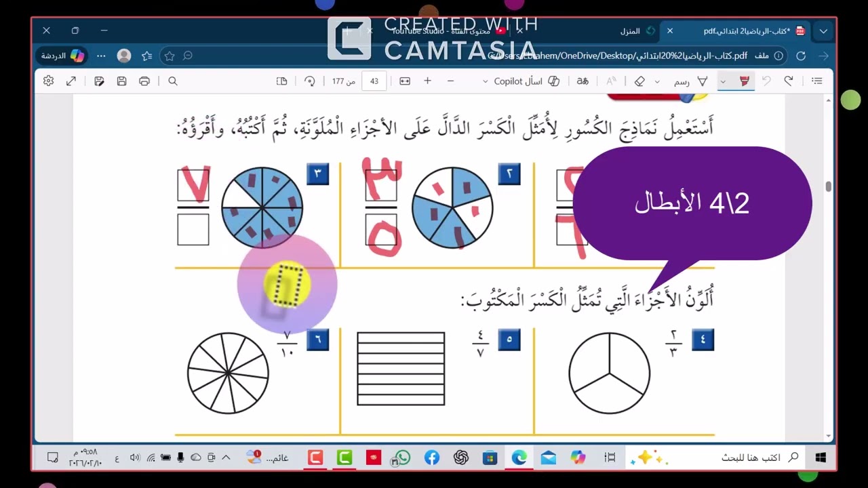The width and height of the screenshot is (868, 488).
Task: Switch to Microsoft Edge in taskbar
Action: [519, 458]
